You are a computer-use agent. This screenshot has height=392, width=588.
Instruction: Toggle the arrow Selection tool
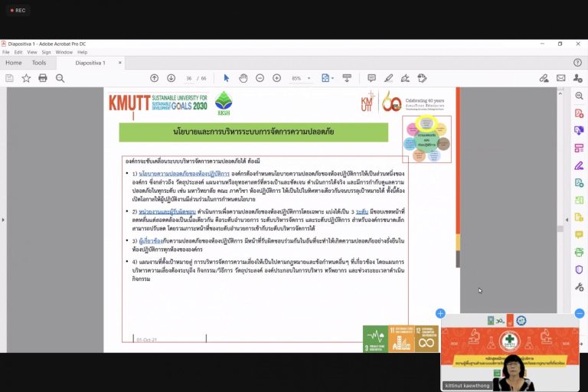[x=226, y=78]
